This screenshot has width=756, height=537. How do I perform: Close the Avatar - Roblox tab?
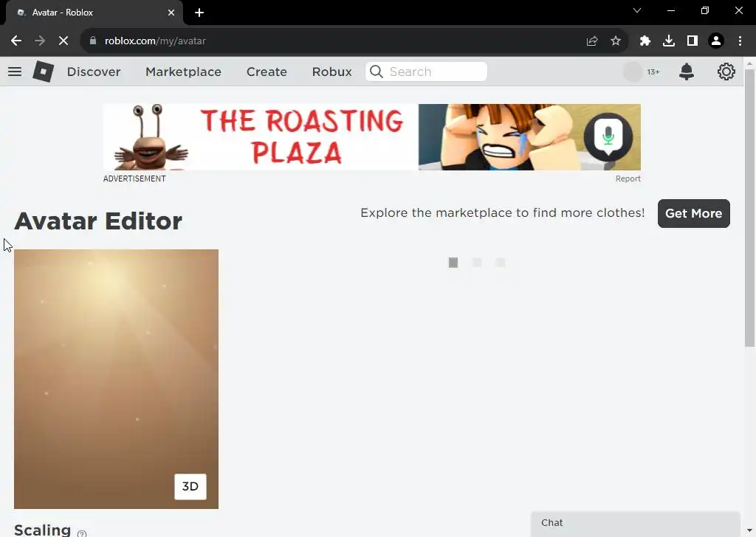pos(171,13)
